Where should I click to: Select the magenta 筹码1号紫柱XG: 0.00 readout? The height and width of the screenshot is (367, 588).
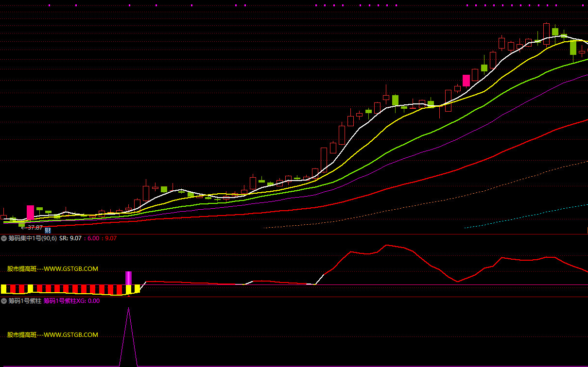pyautogui.click(x=71, y=300)
